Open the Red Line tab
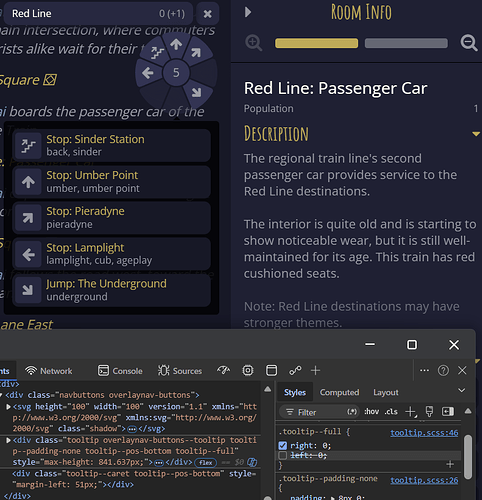 click(98, 14)
